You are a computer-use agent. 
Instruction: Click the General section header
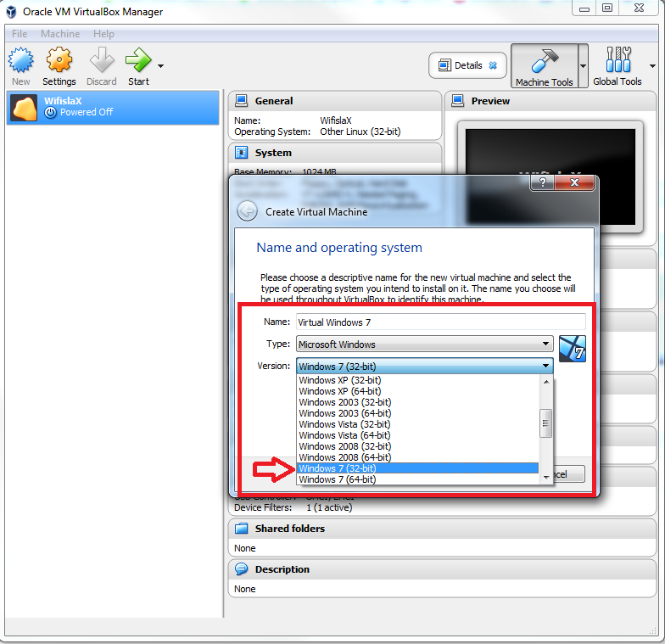[335, 101]
